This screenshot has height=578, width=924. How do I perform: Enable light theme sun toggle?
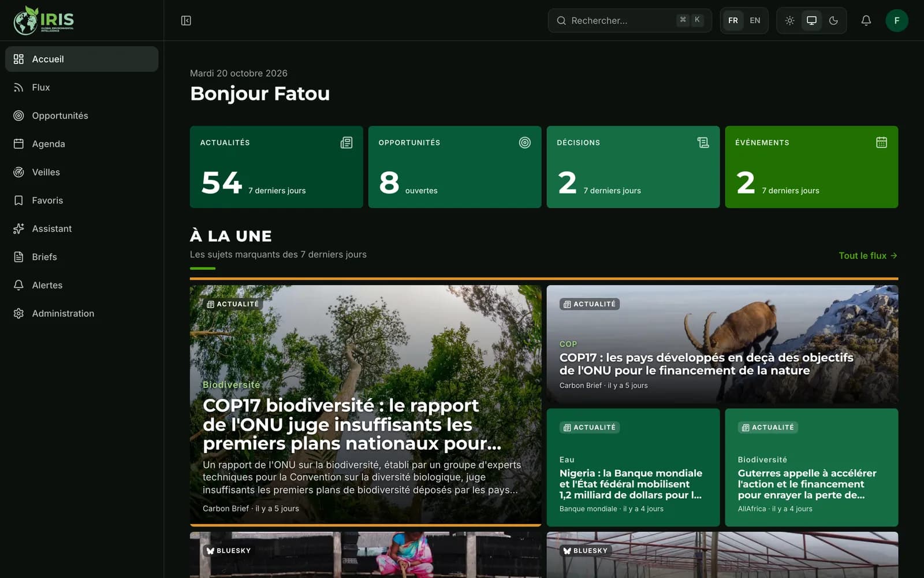click(x=789, y=21)
